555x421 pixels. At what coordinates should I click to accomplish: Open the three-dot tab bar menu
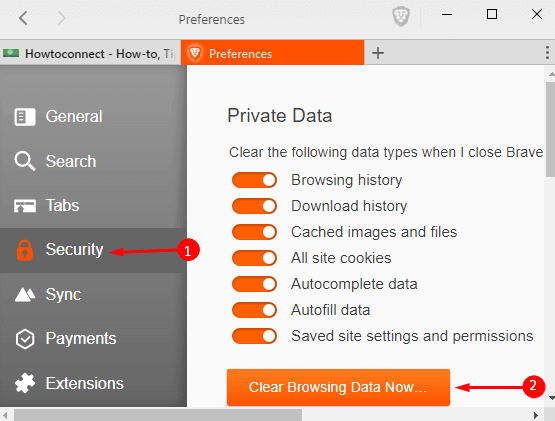pos(547,53)
